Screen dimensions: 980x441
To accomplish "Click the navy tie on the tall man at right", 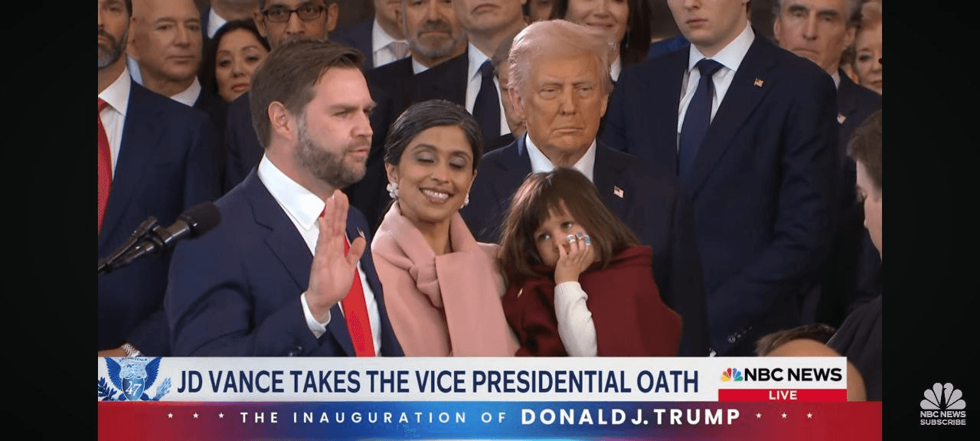I will 698,115.
